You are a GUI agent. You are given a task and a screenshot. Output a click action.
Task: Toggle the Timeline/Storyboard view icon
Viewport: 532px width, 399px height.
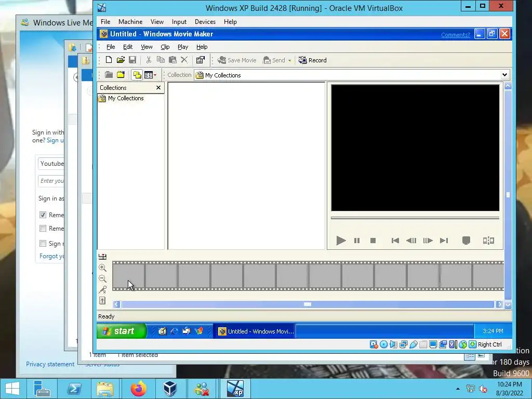(x=102, y=257)
